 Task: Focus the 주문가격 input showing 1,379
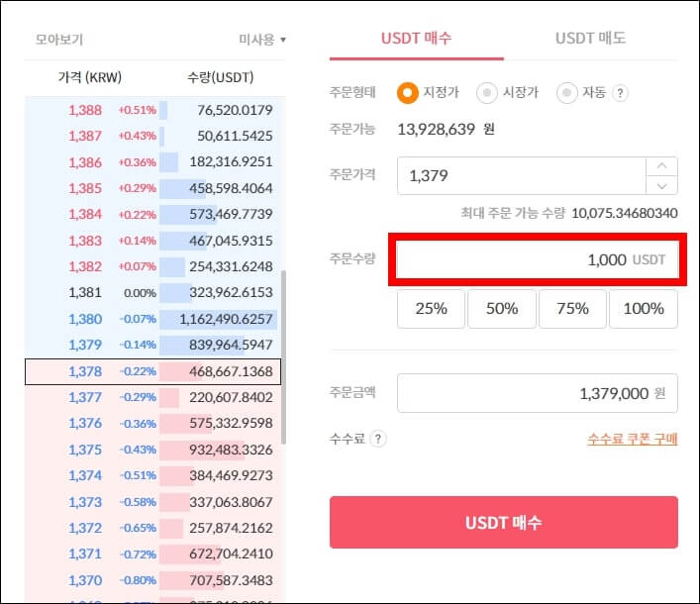pyautogui.click(x=521, y=175)
